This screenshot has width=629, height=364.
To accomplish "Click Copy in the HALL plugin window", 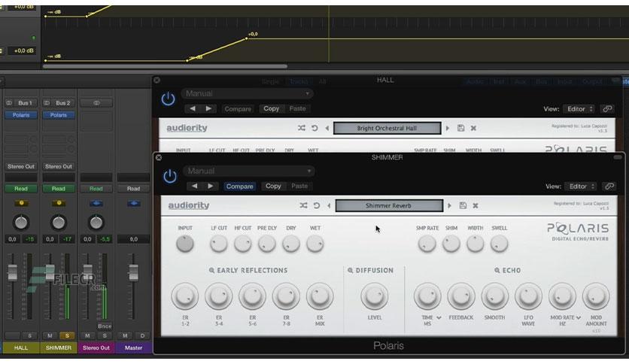I will pos(271,108).
